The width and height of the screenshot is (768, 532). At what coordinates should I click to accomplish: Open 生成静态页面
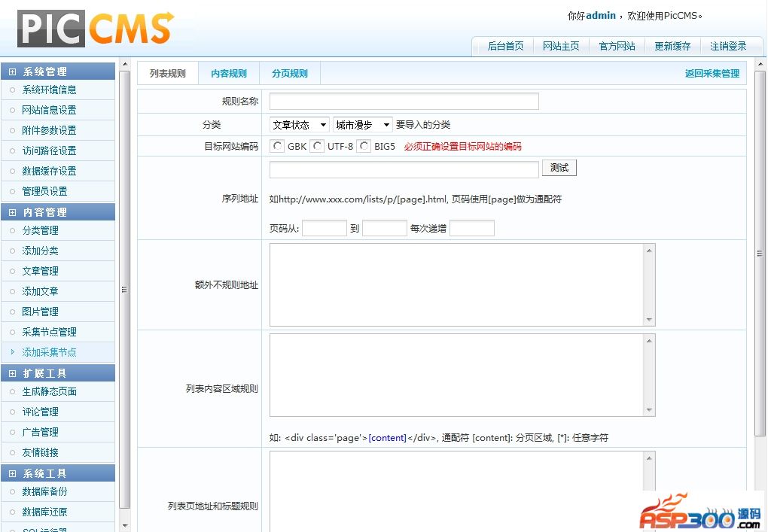(x=49, y=391)
